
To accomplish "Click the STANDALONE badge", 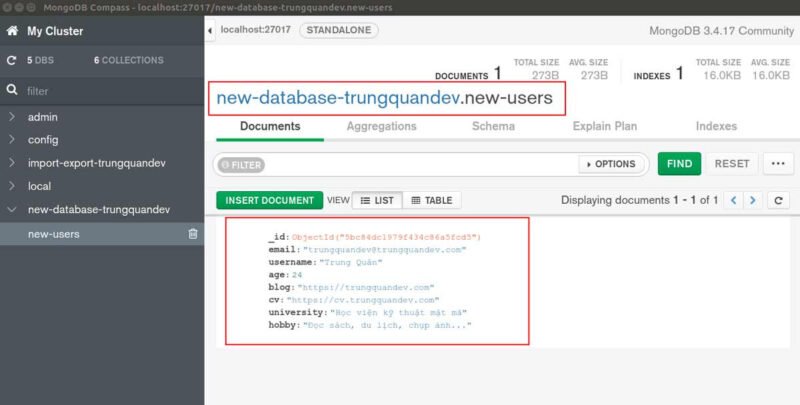I will pyautogui.click(x=339, y=30).
